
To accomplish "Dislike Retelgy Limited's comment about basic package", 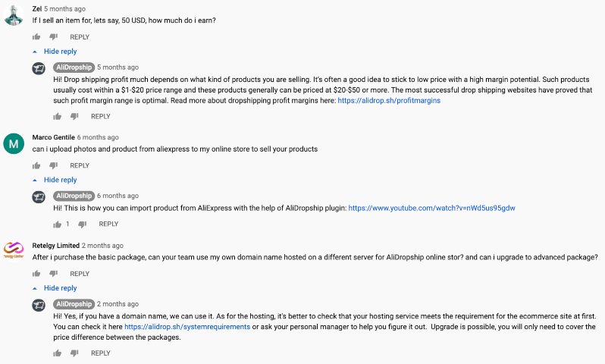I will [x=53, y=274].
